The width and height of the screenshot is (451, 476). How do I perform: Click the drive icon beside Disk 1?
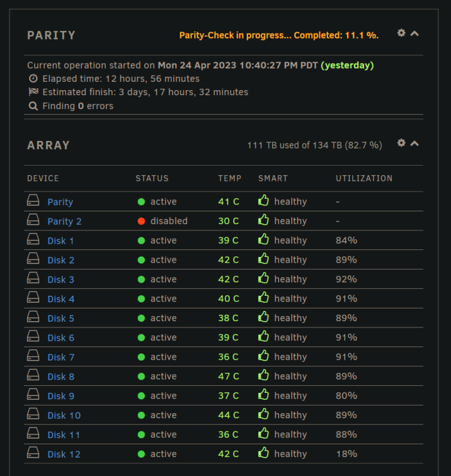click(x=33, y=239)
